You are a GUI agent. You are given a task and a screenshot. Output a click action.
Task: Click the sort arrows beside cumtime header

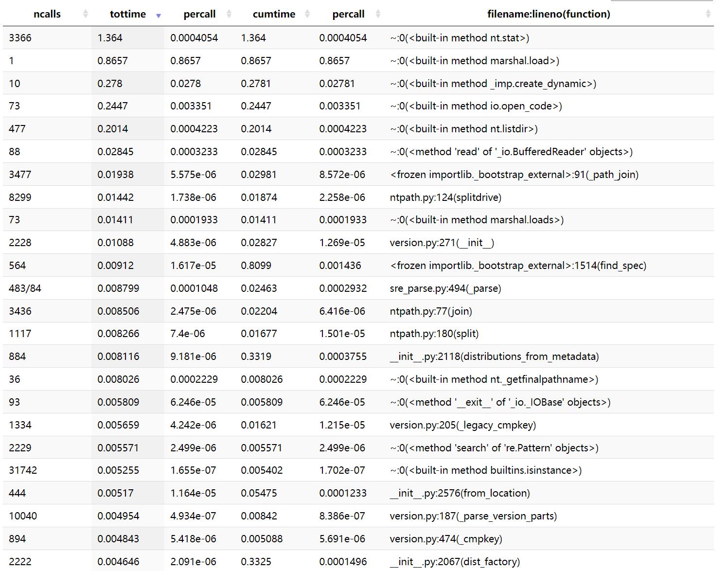[307, 14]
